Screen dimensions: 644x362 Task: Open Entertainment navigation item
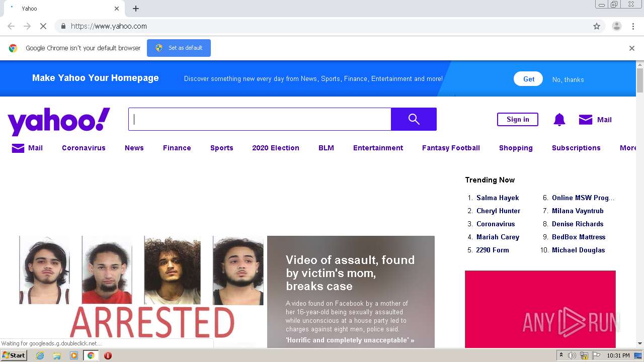[378, 148]
